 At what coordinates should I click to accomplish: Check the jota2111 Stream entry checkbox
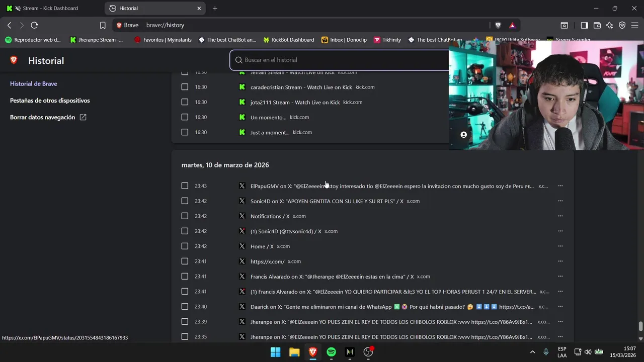point(185,102)
